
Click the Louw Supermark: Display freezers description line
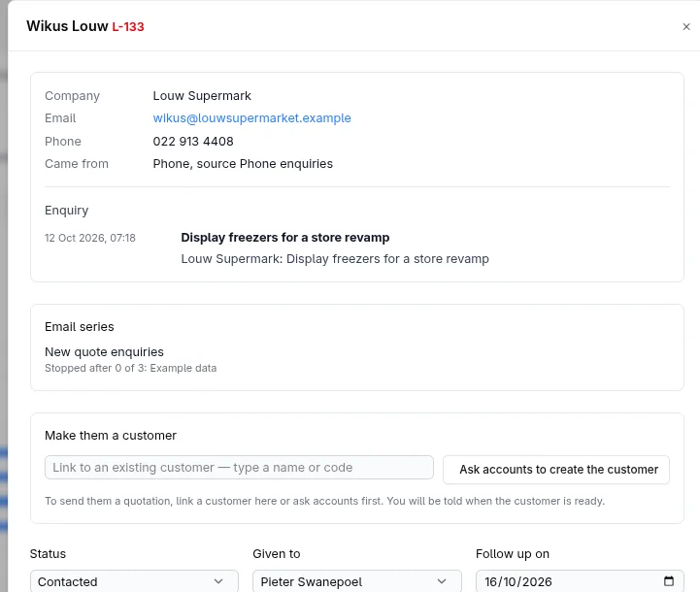(335, 259)
